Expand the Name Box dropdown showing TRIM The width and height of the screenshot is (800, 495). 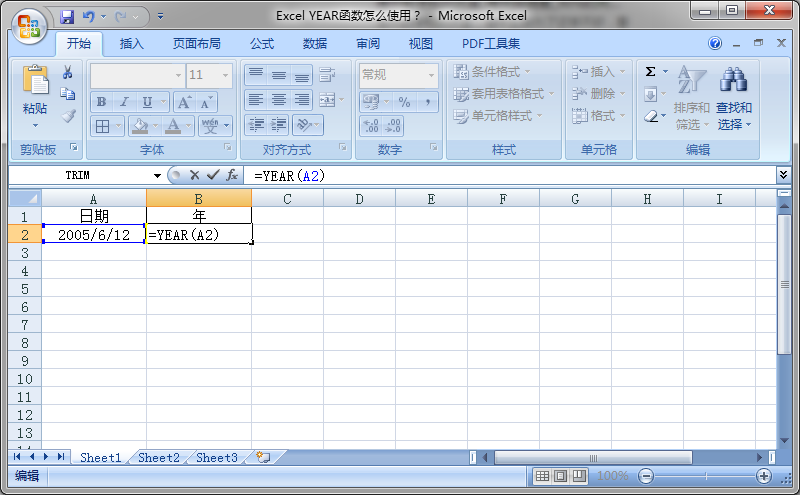coord(157,176)
